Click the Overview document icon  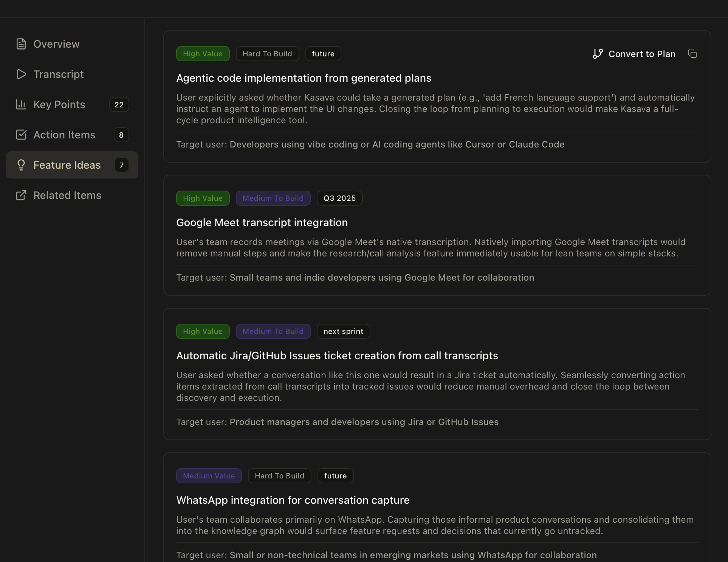pyautogui.click(x=21, y=44)
